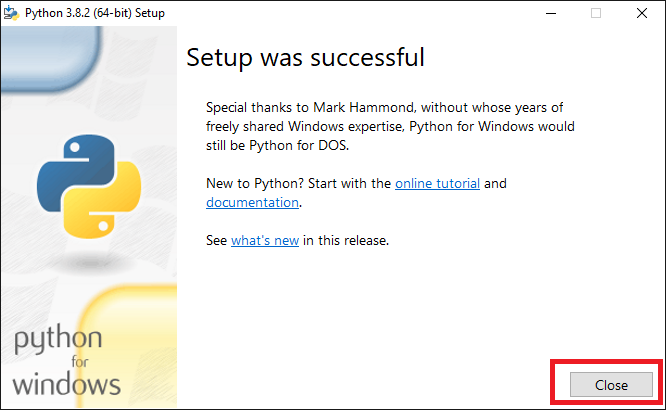Close the window with the title bar X
666x410 pixels.
(x=642, y=13)
